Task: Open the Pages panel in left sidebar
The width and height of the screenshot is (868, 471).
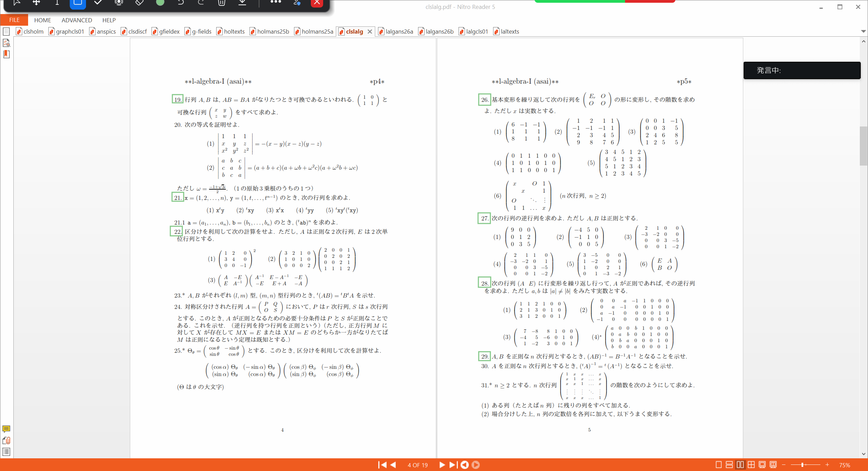Action: click(6, 32)
